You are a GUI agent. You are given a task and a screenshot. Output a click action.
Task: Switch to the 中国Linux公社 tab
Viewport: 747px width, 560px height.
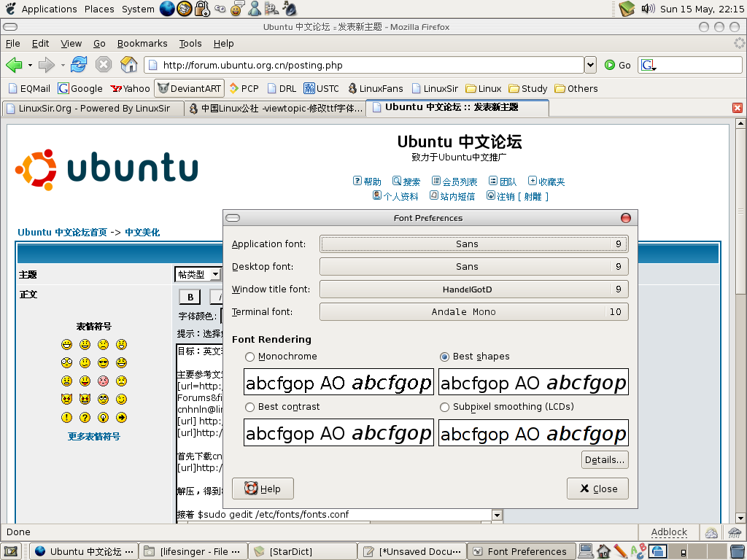click(276, 109)
